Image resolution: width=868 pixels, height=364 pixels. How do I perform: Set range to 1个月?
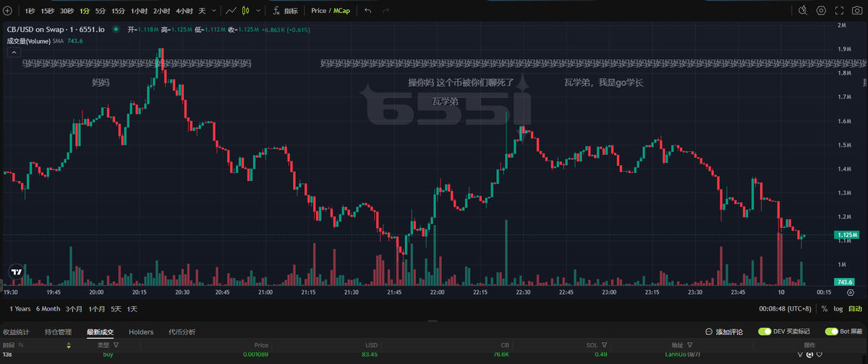(97, 309)
